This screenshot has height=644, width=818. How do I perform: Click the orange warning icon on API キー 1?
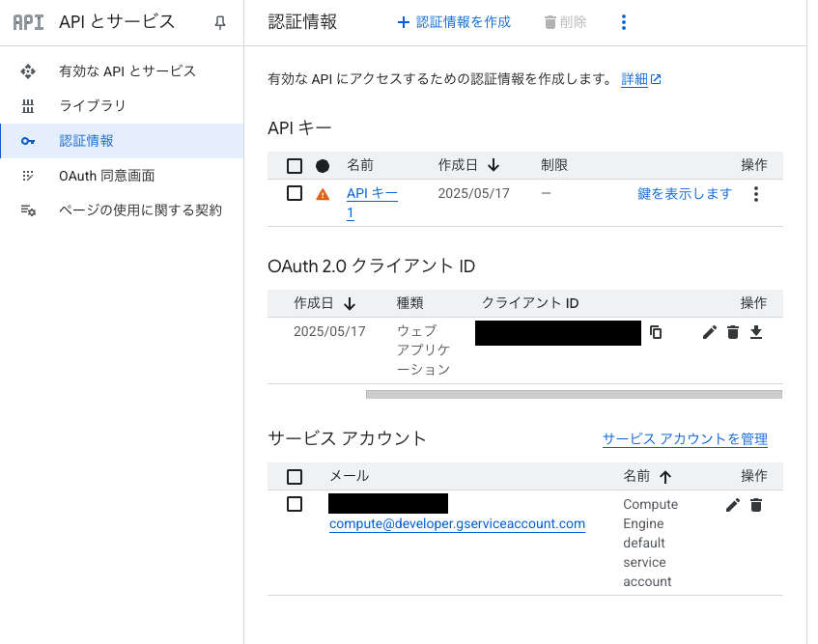point(323,194)
